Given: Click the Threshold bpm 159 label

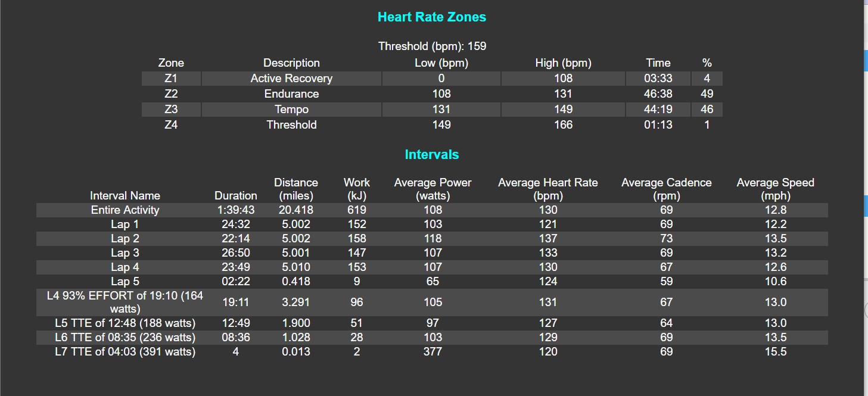Looking at the screenshot, I should pyautogui.click(x=432, y=46).
